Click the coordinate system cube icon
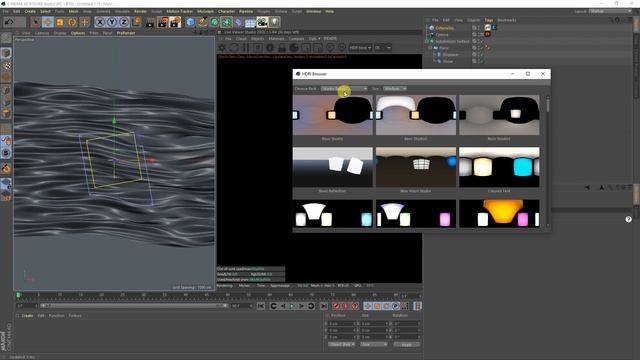This screenshot has height=360, width=640. tap(136, 22)
